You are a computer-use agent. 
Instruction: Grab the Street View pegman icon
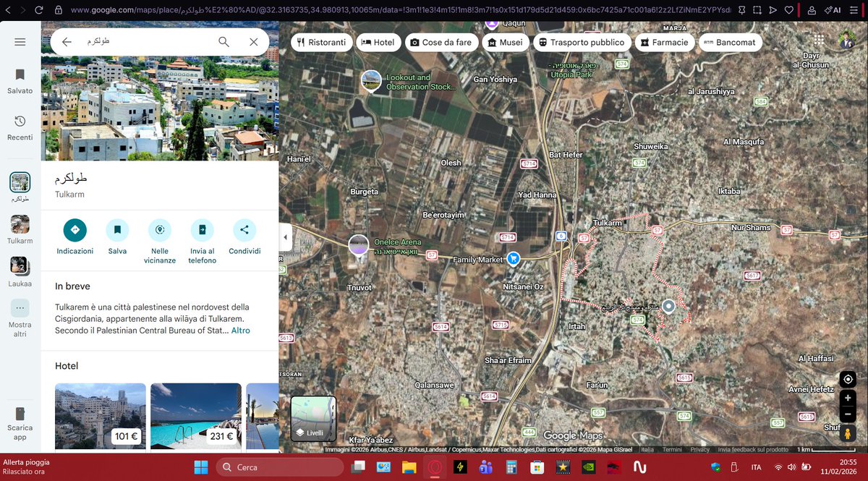tap(847, 433)
